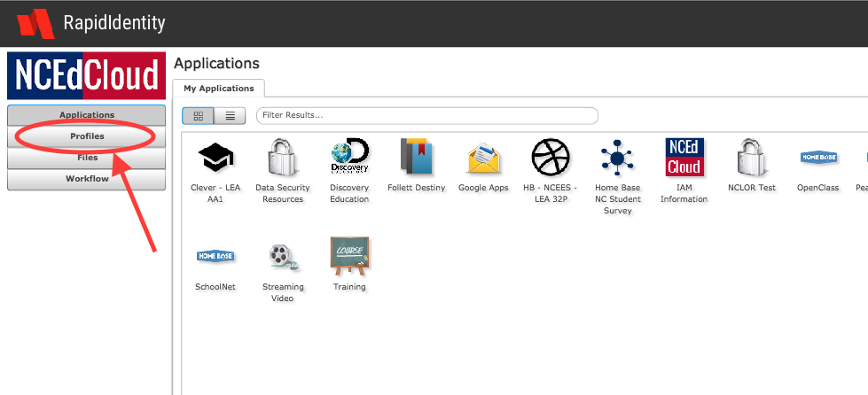Open the Training chalkboard icon
The width and height of the screenshot is (868, 395).
(349, 256)
